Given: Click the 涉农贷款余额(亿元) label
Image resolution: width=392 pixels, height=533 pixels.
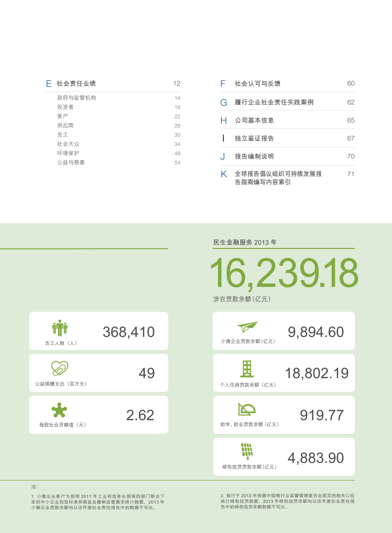Looking at the screenshot, I should 242,299.
